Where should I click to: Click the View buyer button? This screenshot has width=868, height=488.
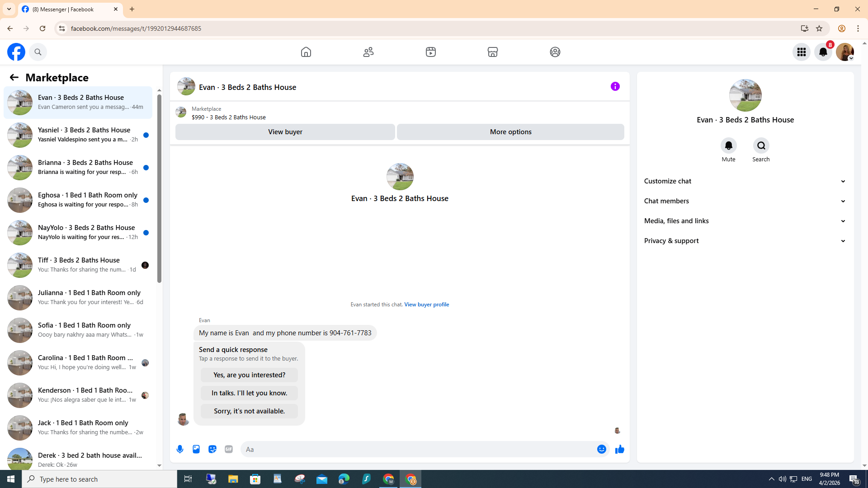pyautogui.click(x=285, y=132)
